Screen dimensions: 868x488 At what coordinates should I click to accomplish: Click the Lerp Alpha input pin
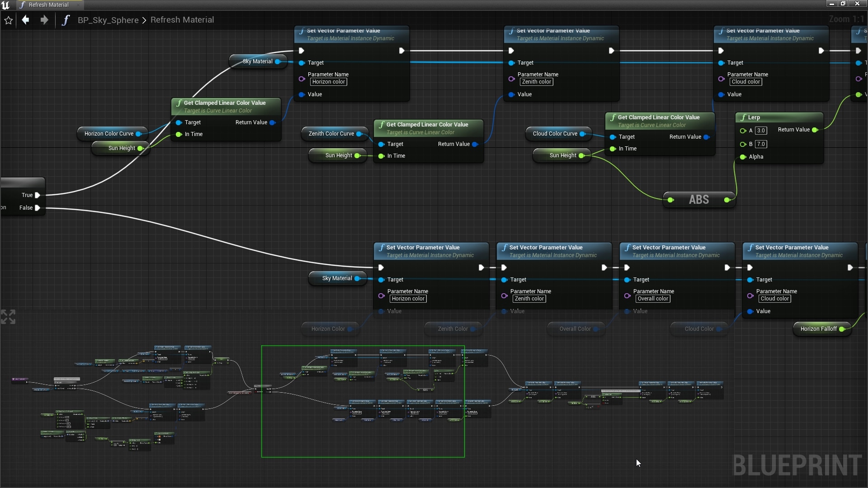pos(743,157)
